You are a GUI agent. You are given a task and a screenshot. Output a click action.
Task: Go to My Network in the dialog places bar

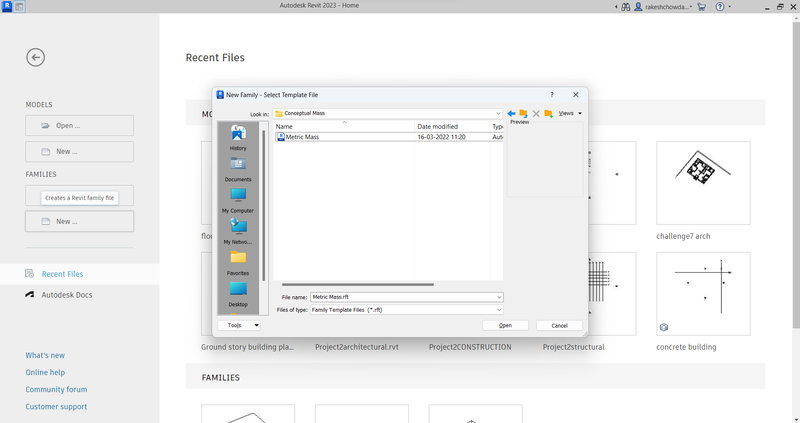[238, 232]
